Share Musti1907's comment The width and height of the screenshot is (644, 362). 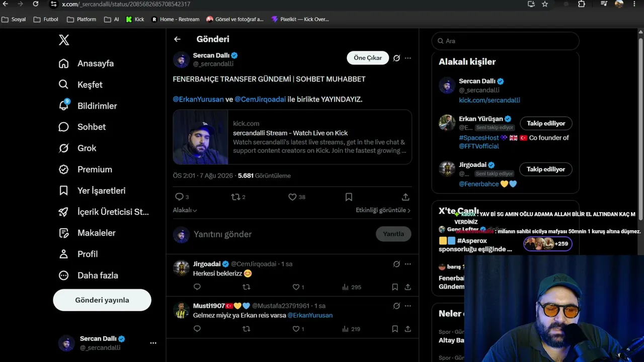(x=408, y=329)
